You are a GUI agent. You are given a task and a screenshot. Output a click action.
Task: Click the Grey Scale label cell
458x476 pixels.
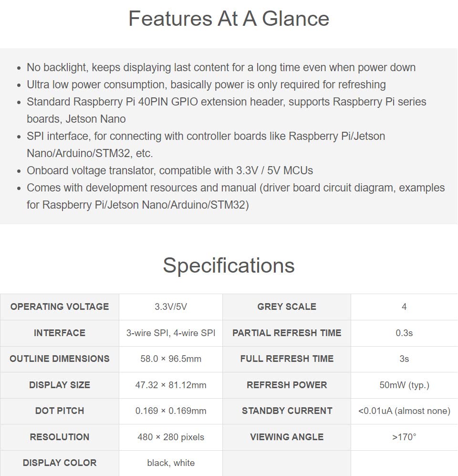click(287, 307)
